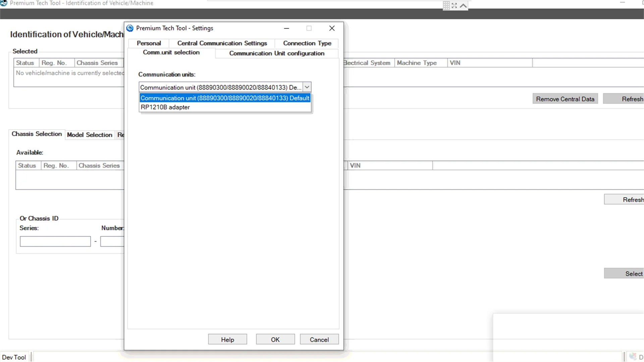This screenshot has height=362, width=644.
Task: Click the fullscreen expand icon at top
Action: click(x=454, y=5)
